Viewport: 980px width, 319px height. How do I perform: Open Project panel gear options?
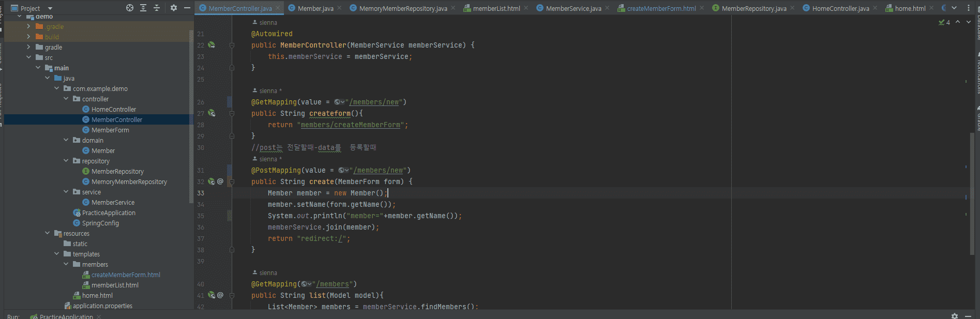[174, 8]
